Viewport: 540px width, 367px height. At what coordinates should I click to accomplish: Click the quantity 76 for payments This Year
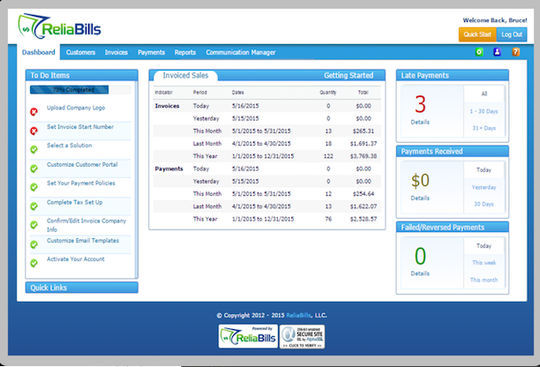[x=328, y=219]
